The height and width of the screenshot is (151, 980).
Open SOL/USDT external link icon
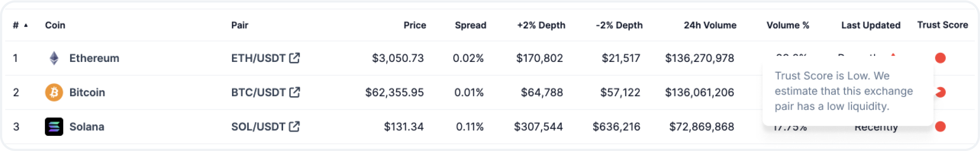[x=294, y=126]
